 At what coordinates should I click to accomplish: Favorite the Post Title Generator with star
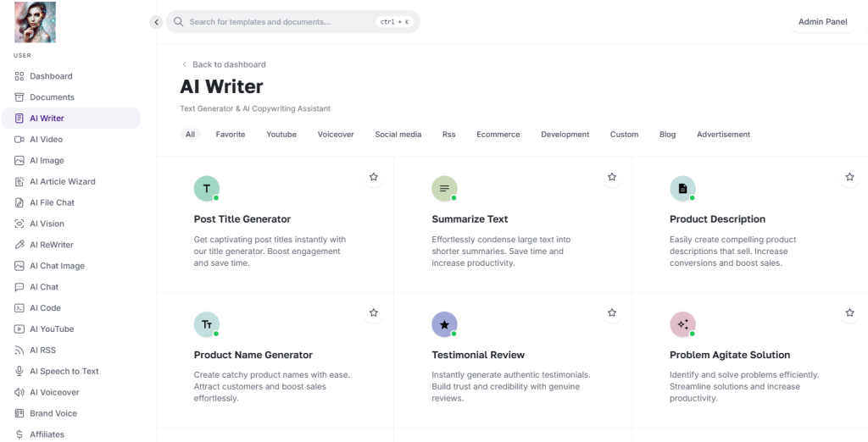pyautogui.click(x=374, y=177)
